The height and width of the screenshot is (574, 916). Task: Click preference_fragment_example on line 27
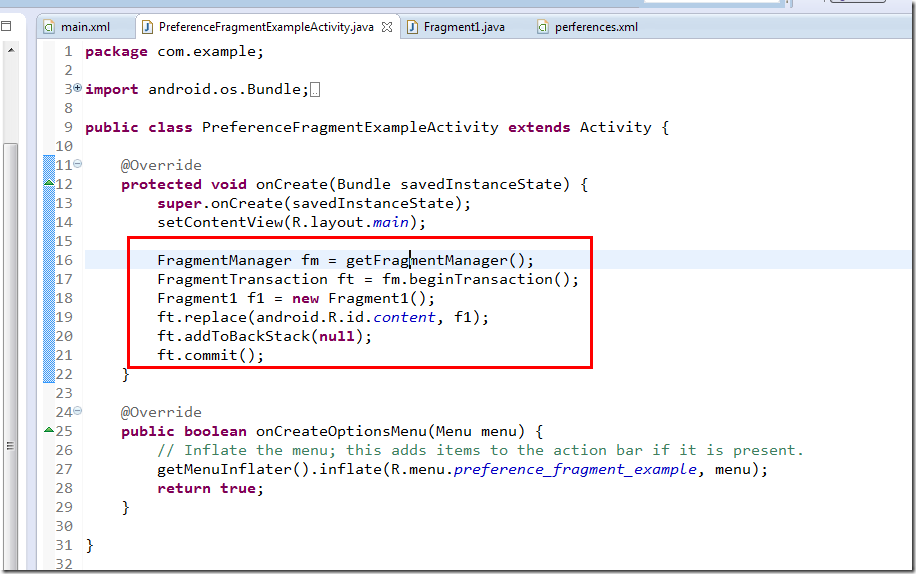point(575,469)
